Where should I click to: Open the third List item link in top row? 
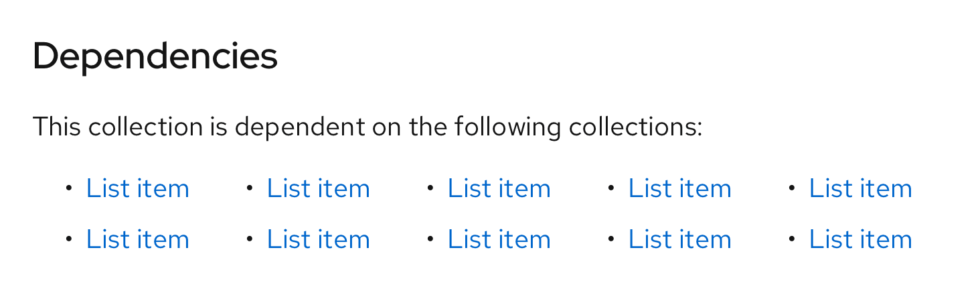[499, 188]
